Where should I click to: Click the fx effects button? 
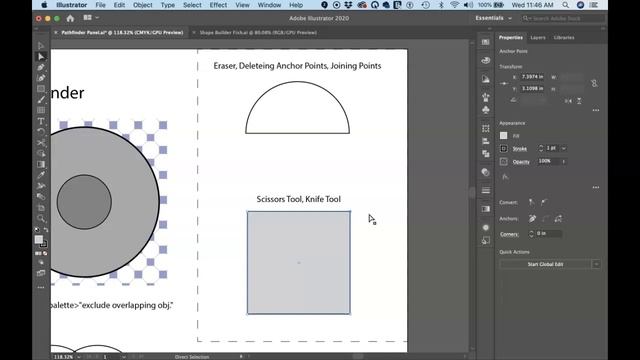tap(505, 177)
